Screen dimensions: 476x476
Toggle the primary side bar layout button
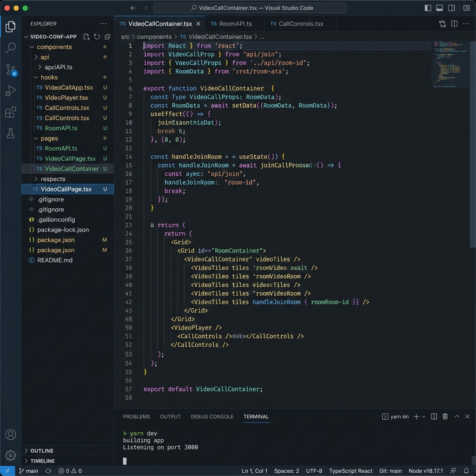click(x=428, y=8)
